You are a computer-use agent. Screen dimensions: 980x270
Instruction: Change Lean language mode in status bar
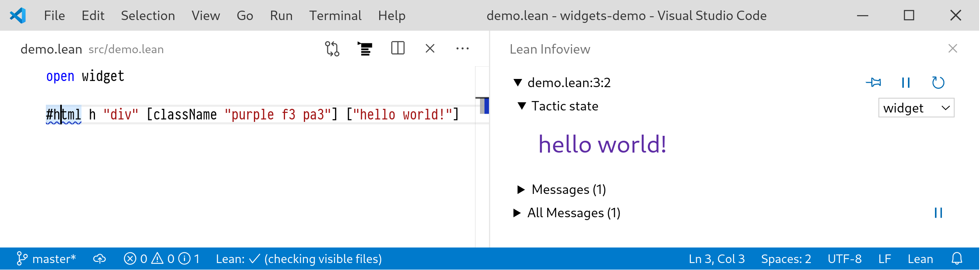(920, 259)
